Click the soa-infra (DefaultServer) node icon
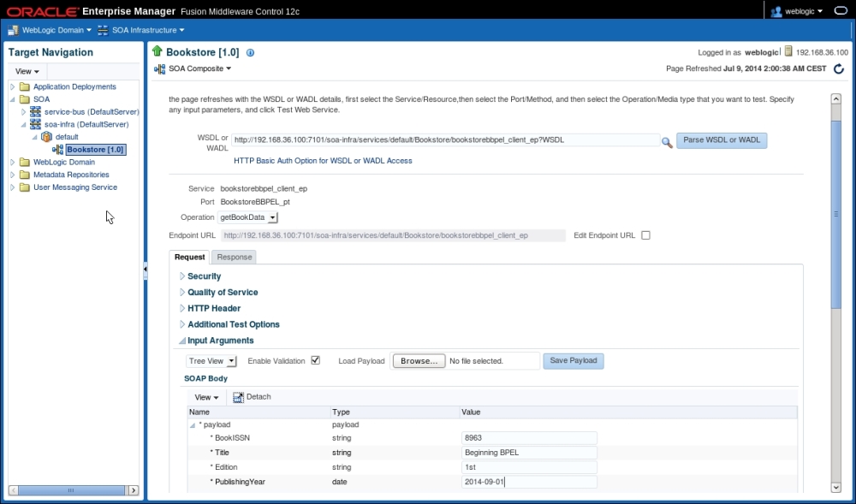The height and width of the screenshot is (504, 856). (35, 124)
